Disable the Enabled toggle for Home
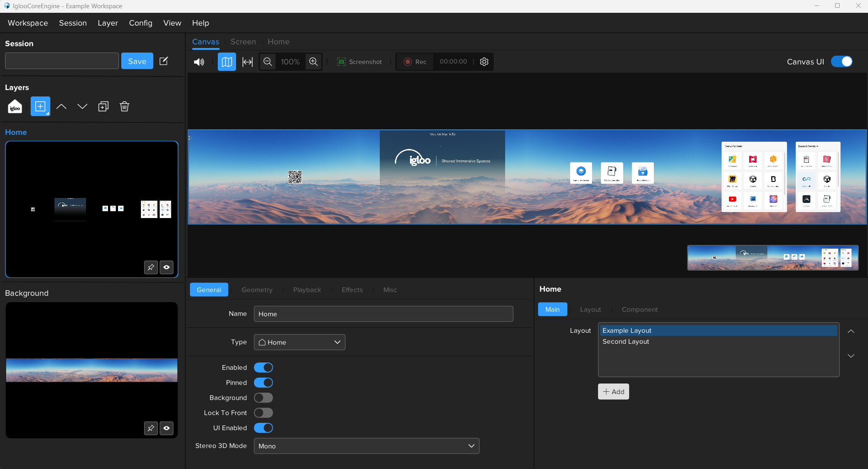This screenshot has width=868, height=469. coord(263,367)
